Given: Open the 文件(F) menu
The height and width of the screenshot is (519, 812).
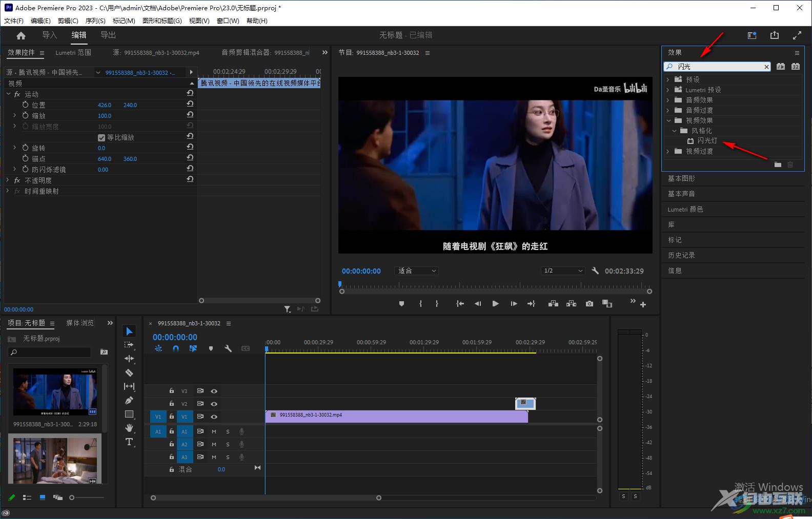Looking at the screenshot, I should [x=14, y=20].
